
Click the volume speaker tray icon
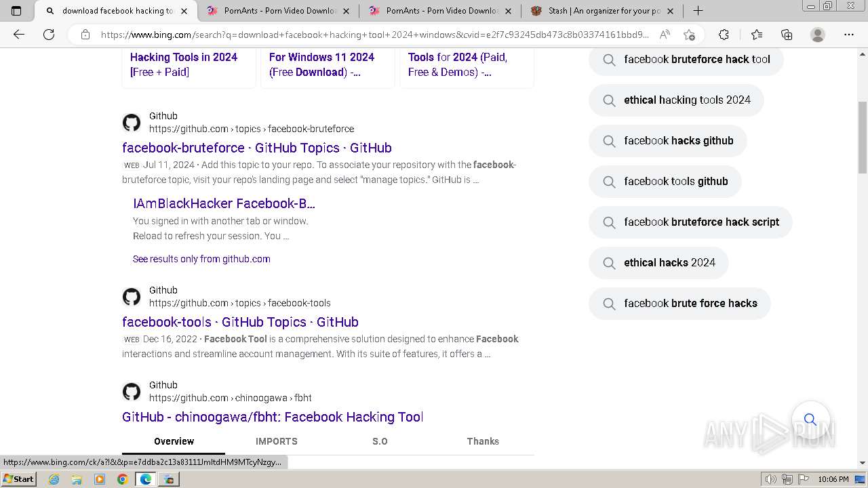tap(771, 479)
